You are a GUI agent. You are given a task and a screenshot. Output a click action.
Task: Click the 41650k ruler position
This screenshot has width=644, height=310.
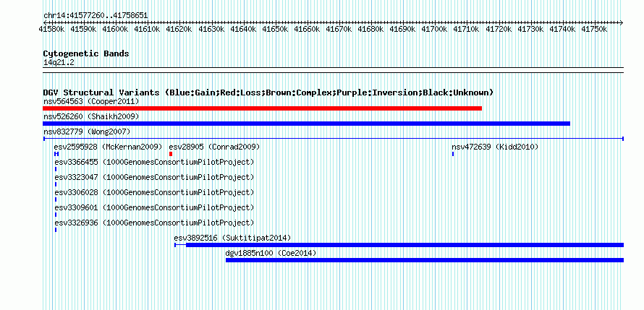pyautogui.click(x=275, y=29)
